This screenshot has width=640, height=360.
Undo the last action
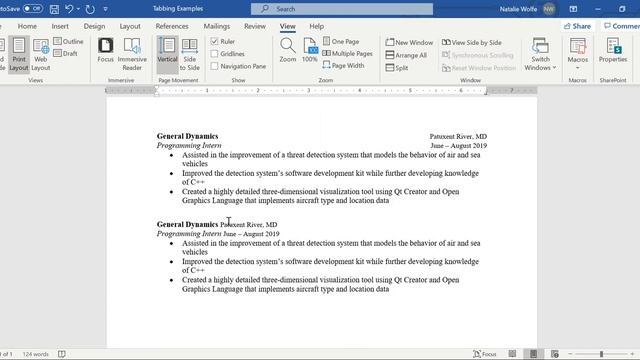[69, 9]
